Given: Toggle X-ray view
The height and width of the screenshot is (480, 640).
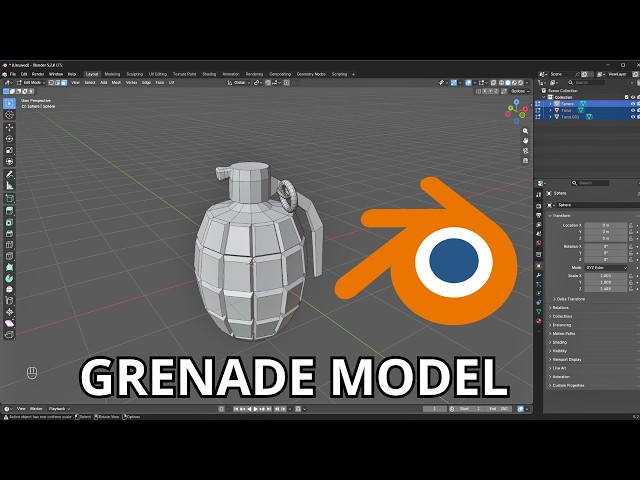Looking at the screenshot, I should 493,82.
